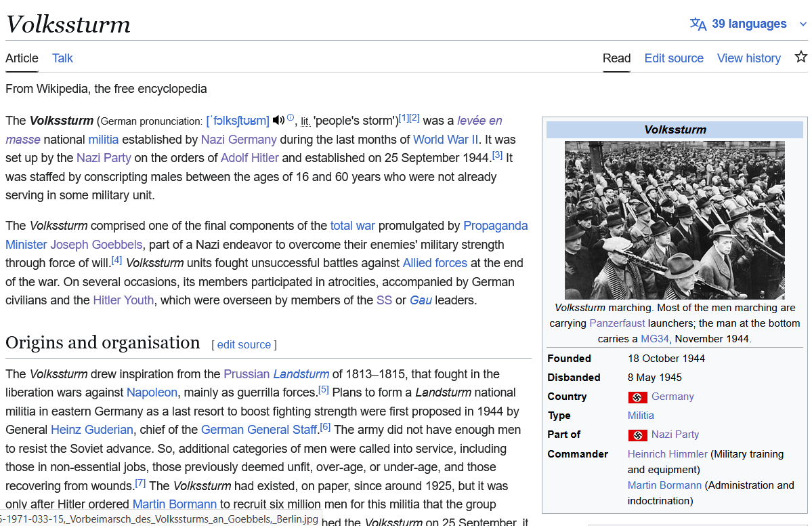Viewport: 812px width, 526px height.
Task: Edit source of Origins and organisation section
Action: click(244, 344)
